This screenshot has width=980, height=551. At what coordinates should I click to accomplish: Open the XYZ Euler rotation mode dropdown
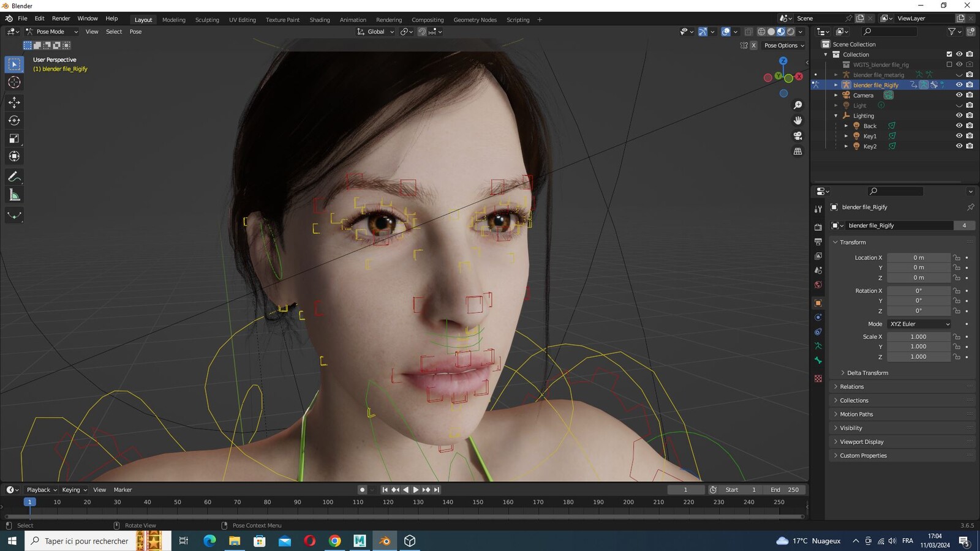(x=919, y=324)
